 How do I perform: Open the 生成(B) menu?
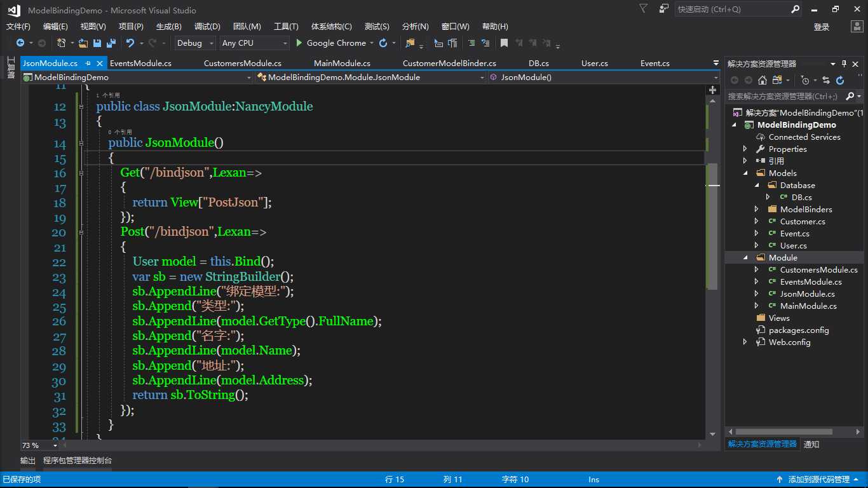point(169,26)
